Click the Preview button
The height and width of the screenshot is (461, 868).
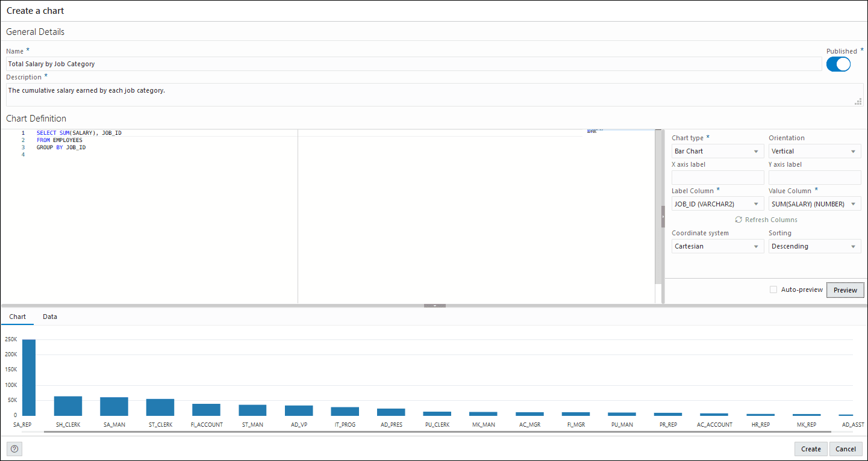(x=845, y=289)
